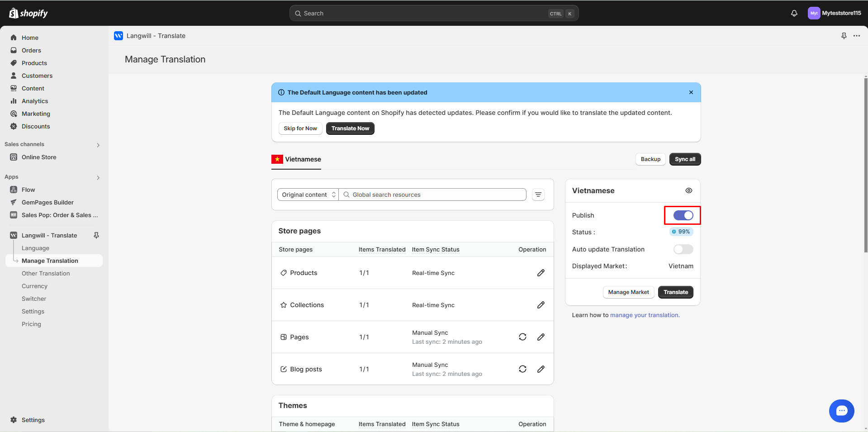Disable the Publish toggle
The image size is (868, 432).
tap(683, 215)
